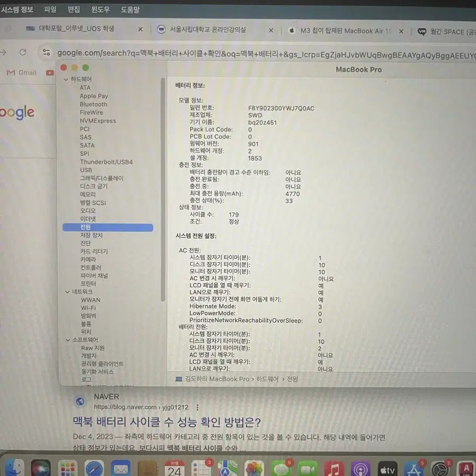View site information beside the Chrome address
The width and height of the screenshot is (476, 476).
click(47, 52)
